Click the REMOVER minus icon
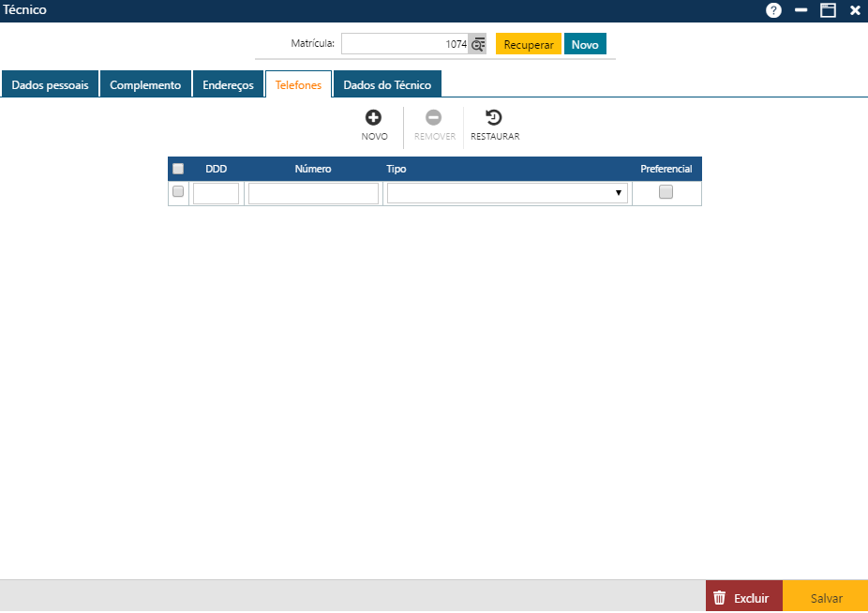868x613 pixels. [x=434, y=118]
